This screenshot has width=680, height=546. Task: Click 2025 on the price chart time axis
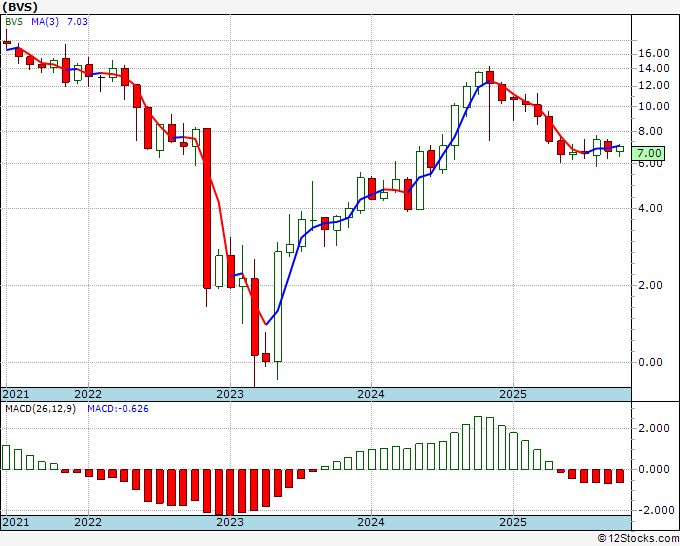point(513,394)
